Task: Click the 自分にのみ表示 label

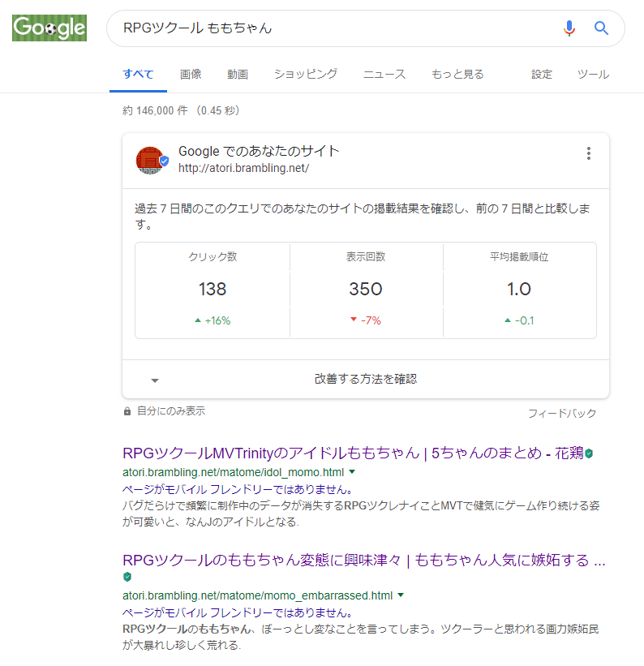Action: [x=171, y=410]
